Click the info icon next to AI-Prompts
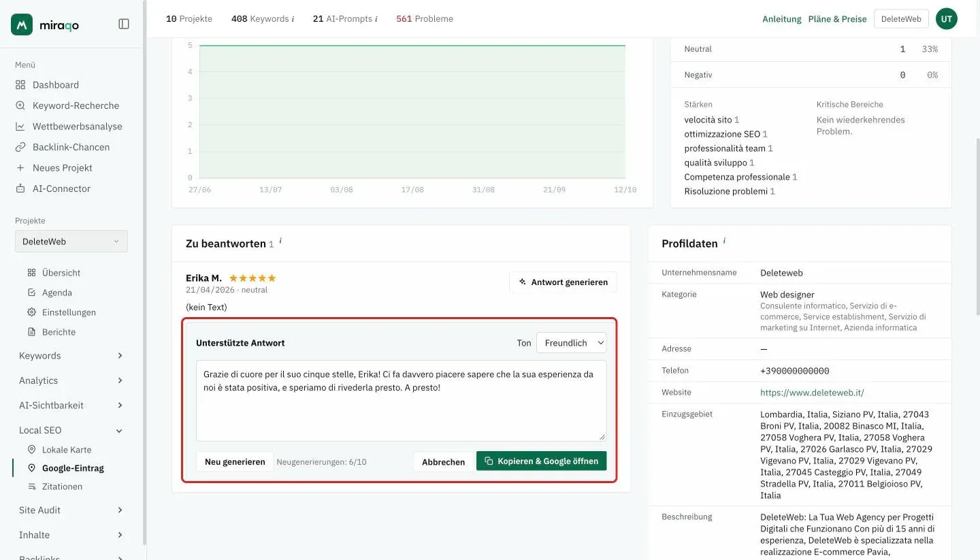 [376, 19]
